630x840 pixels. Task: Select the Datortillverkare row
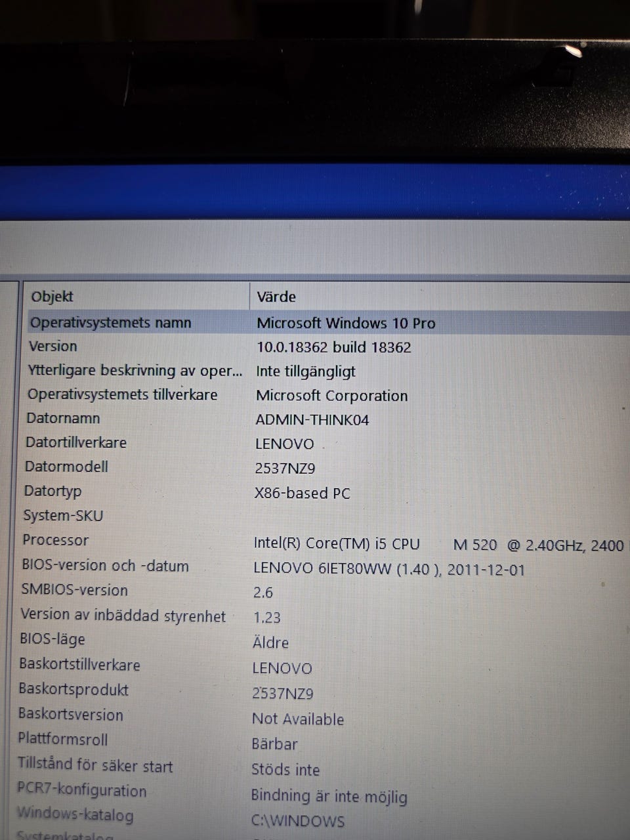click(76, 442)
